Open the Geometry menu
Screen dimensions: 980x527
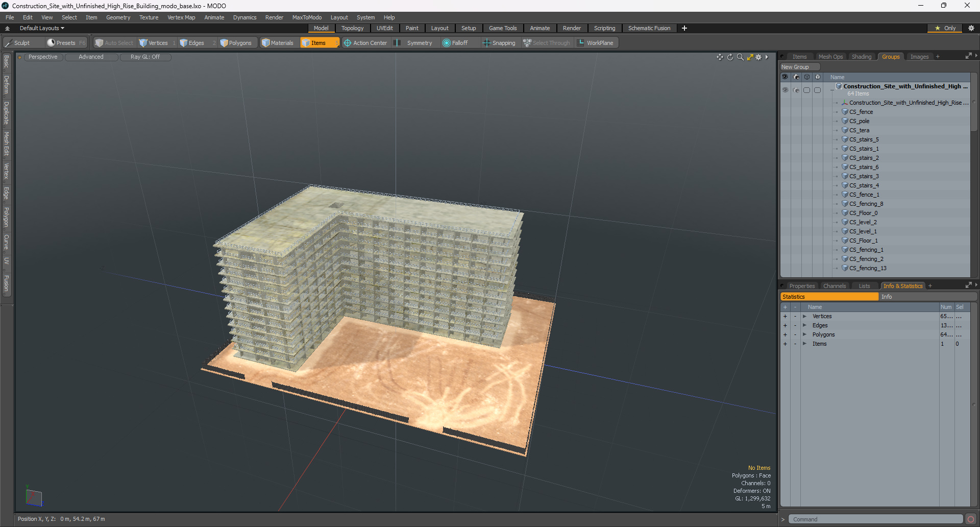(118, 17)
